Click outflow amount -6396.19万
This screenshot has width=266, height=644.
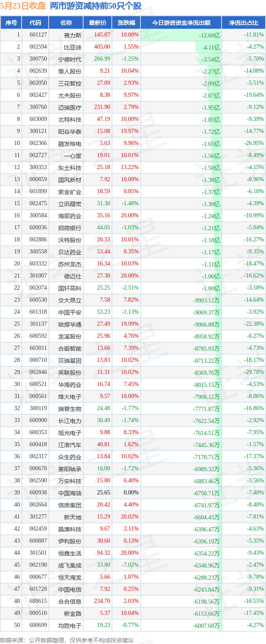coord(207,541)
